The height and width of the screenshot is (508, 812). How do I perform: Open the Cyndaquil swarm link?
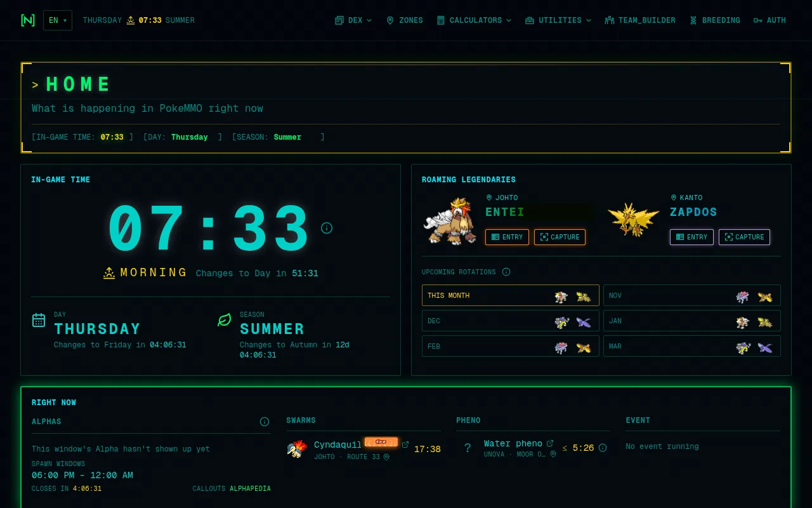pyautogui.click(x=337, y=444)
